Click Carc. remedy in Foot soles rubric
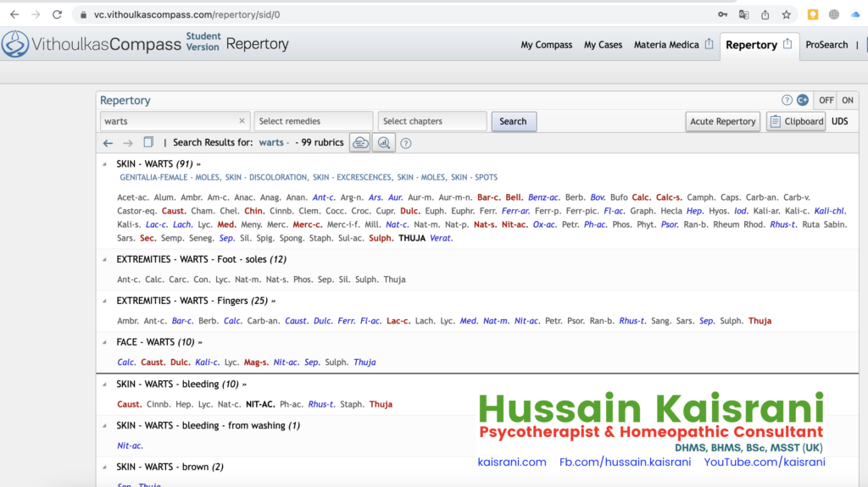 click(x=178, y=279)
